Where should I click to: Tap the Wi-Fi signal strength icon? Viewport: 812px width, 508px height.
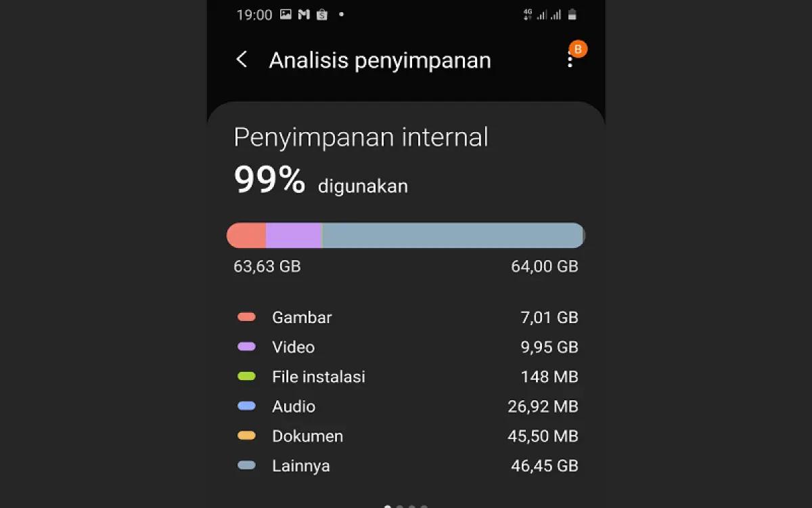pos(555,14)
